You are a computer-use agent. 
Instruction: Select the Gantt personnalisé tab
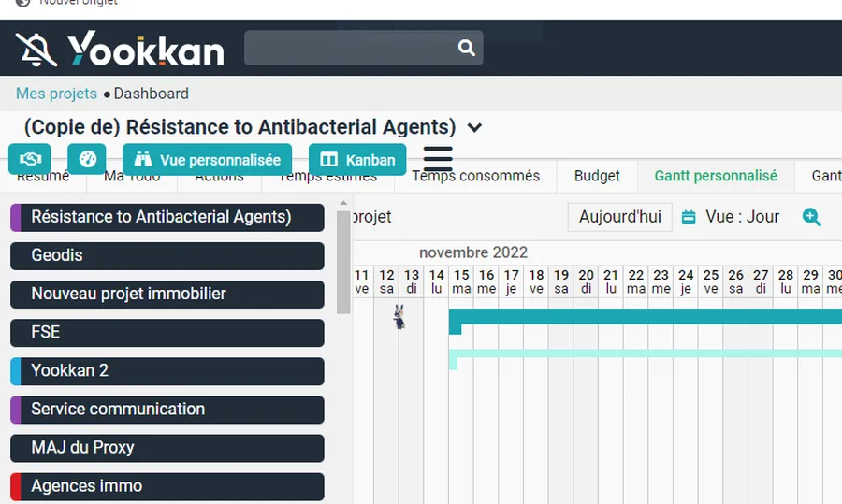coord(716,176)
